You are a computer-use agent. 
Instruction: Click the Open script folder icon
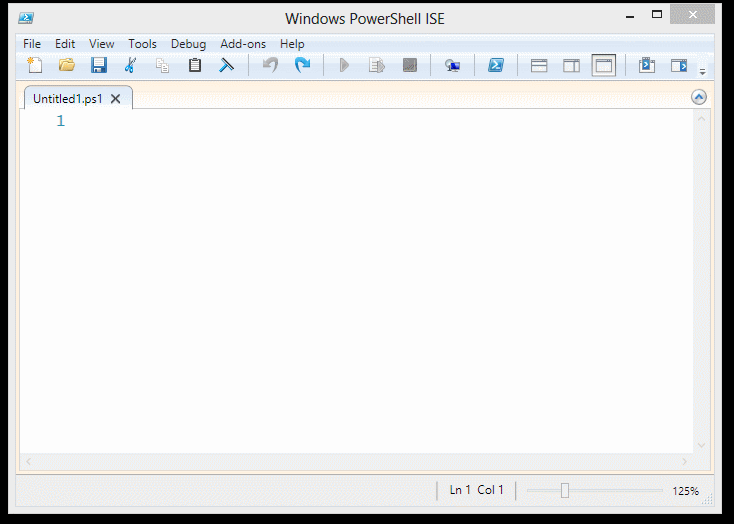pos(67,66)
